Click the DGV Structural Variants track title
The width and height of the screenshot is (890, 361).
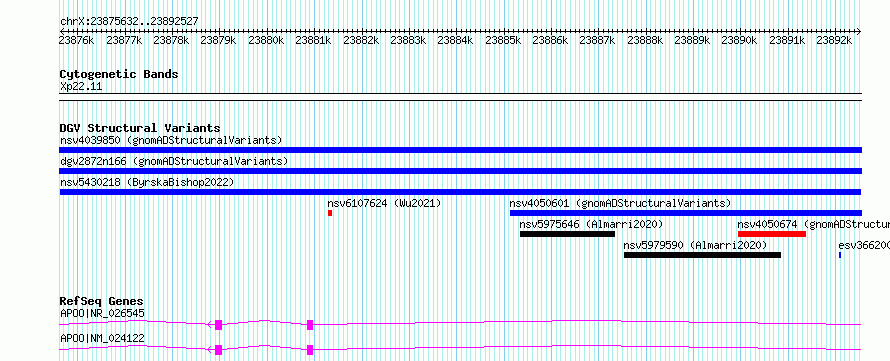click(x=140, y=128)
